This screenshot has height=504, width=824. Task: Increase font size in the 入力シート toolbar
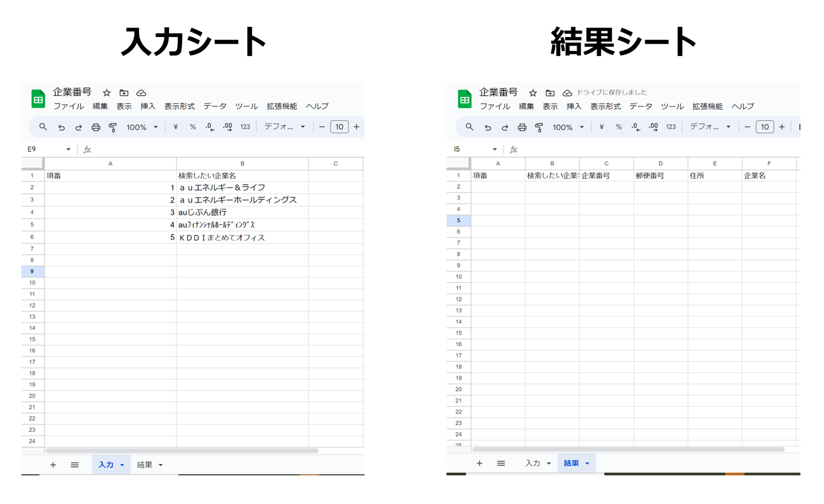(356, 127)
